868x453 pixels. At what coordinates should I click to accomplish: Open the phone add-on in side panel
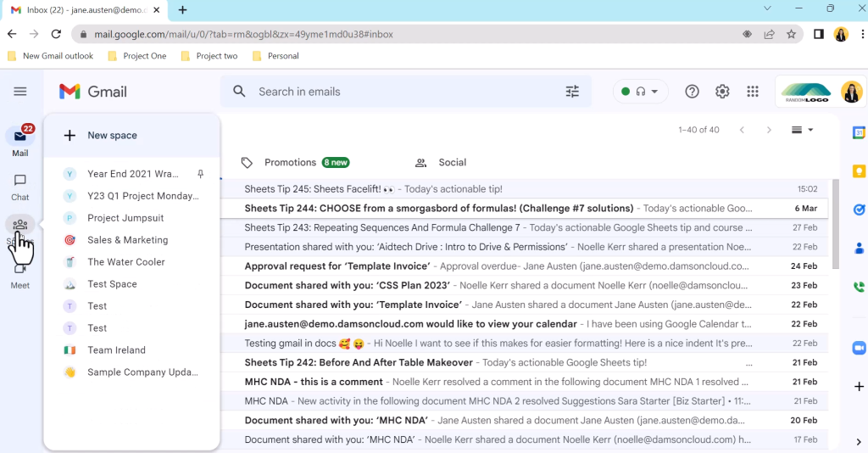coord(859,287)
